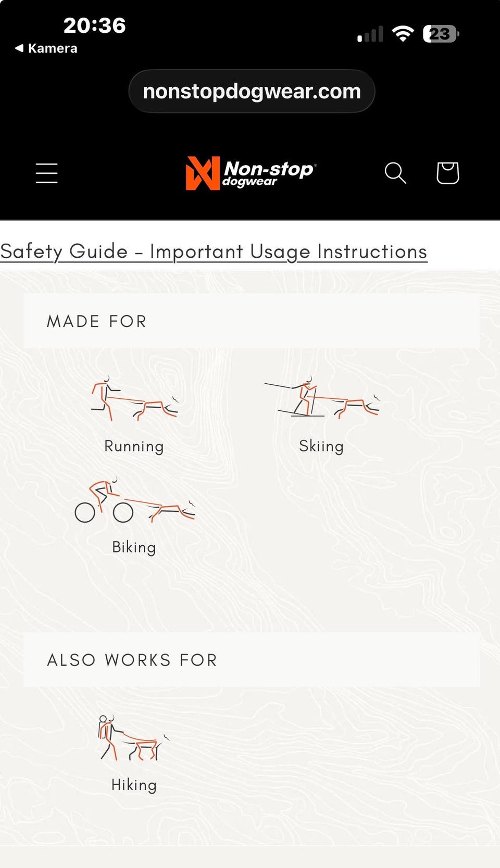Select the Hiking activity icon
This screenshot has width=500, height=868.
pos(134,738)
